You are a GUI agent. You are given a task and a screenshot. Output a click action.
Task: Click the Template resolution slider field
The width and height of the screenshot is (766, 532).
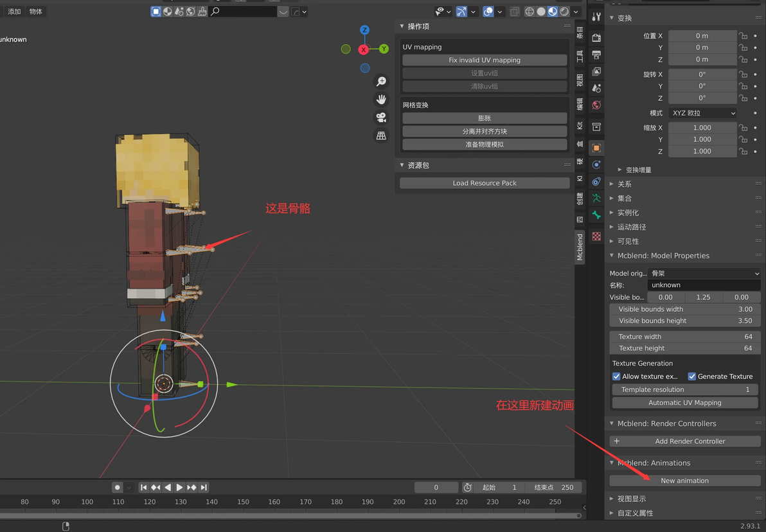point(684,390)
